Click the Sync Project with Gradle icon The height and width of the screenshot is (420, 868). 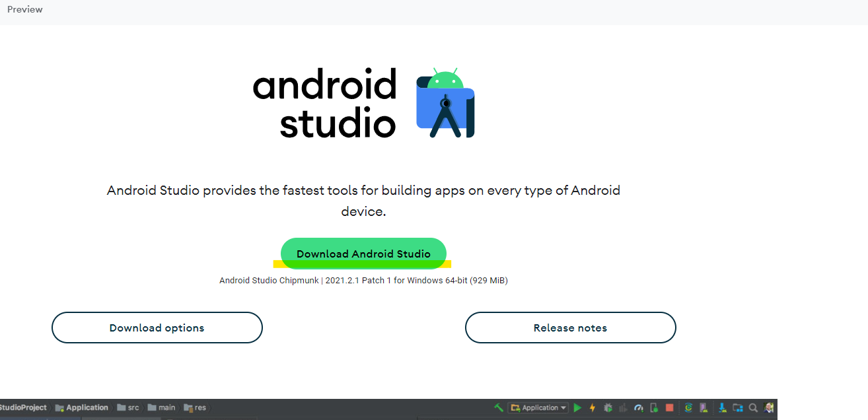tap(688, 407)
